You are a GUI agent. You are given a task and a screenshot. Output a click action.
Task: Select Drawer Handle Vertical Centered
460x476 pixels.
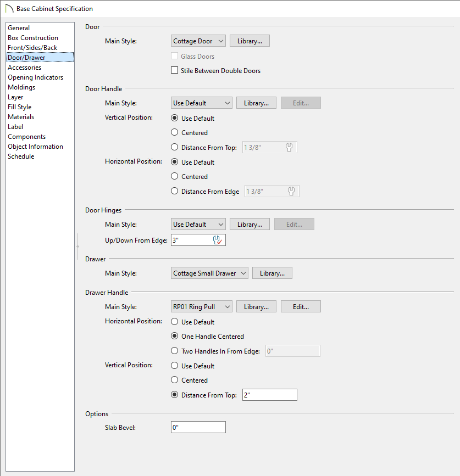coord(174,380)
